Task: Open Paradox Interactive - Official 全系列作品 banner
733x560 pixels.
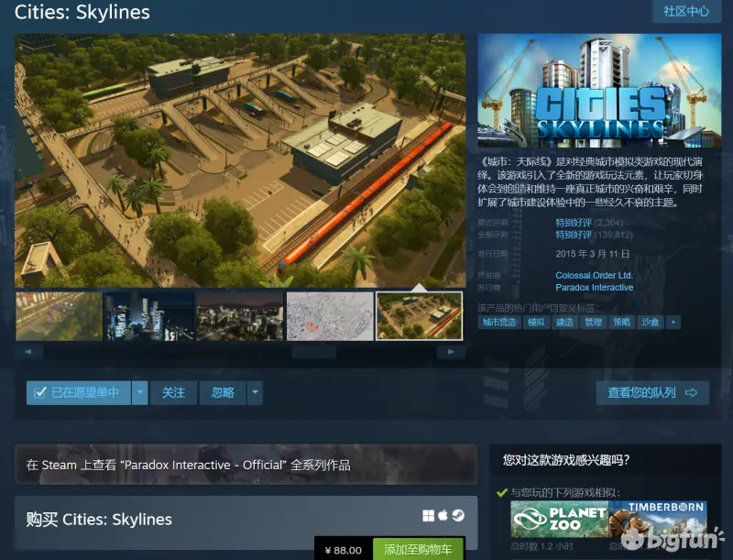Action: [x=246, y=465]
